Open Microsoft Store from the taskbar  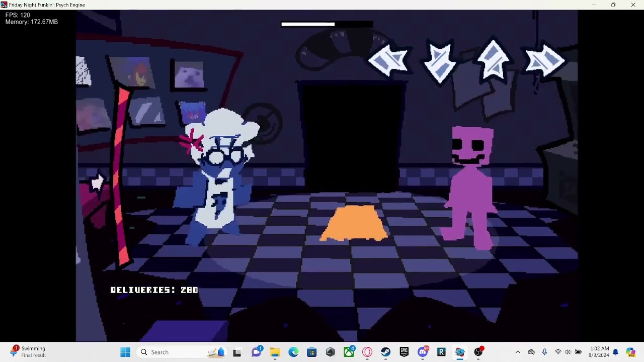coord(312,352)
